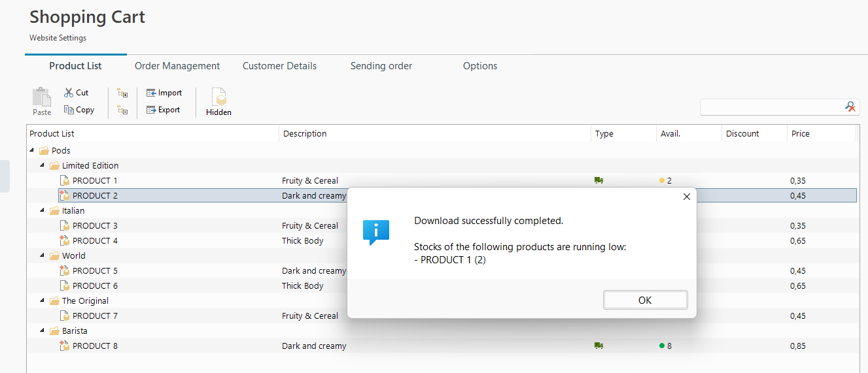
Task: Click the Import products icon
Action: click(x=151, y=93)
